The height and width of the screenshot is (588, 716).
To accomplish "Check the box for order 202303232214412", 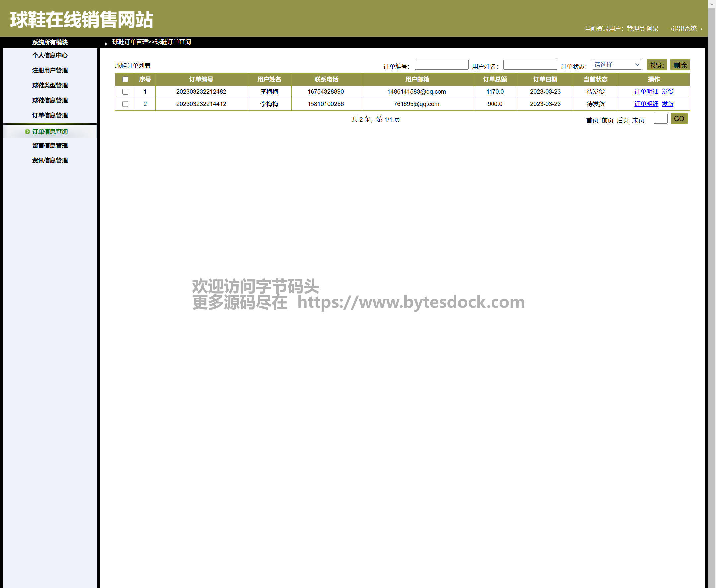I will pos(125,104).
